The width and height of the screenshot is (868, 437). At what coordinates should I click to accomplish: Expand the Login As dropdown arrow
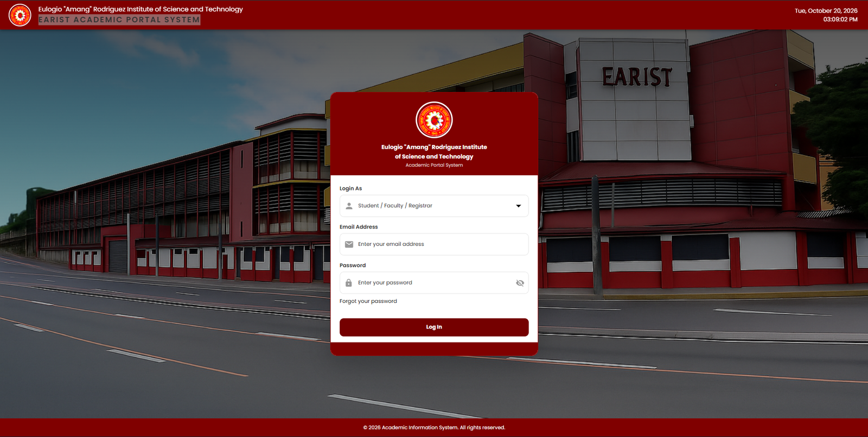(x=519, y=206)
